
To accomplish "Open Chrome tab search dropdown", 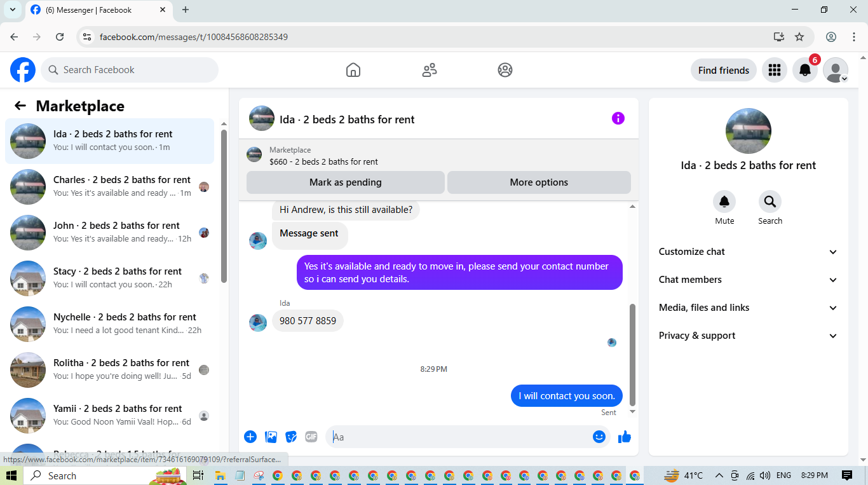I will [x=12, y=10].
